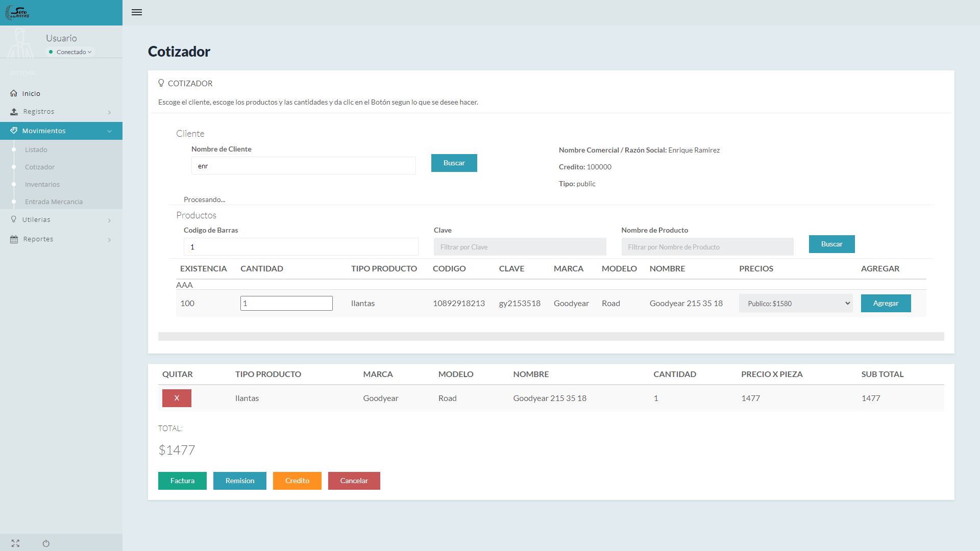Image resolution: width=980 pixels, height=551 pixels.
Task: Remove Goodyear item with X button
Action: [177, 398]
